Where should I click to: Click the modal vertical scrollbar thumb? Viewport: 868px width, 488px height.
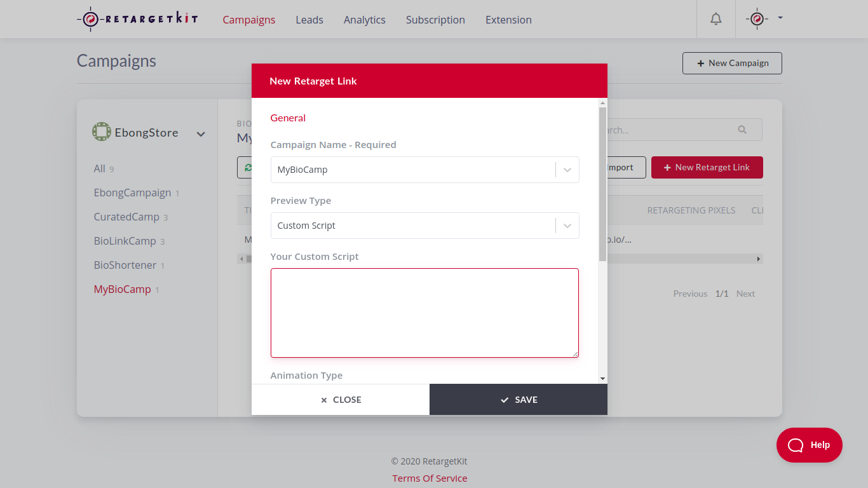[x=602, y=184]
